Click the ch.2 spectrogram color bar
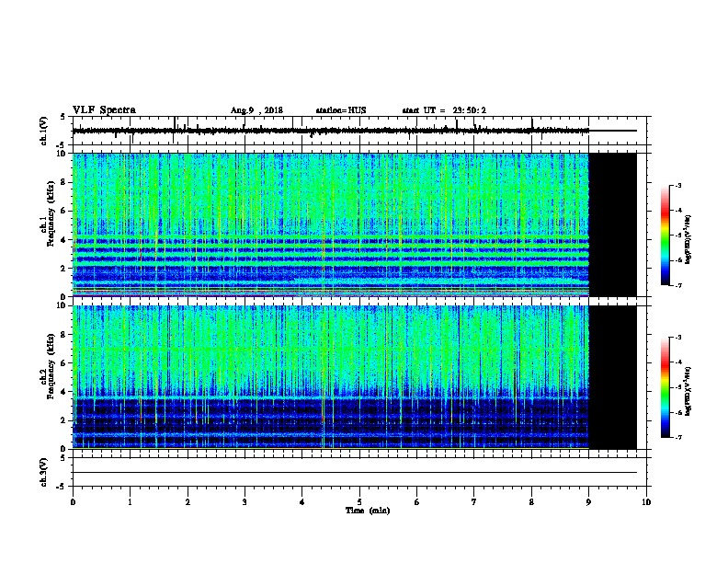 point(665,387)
